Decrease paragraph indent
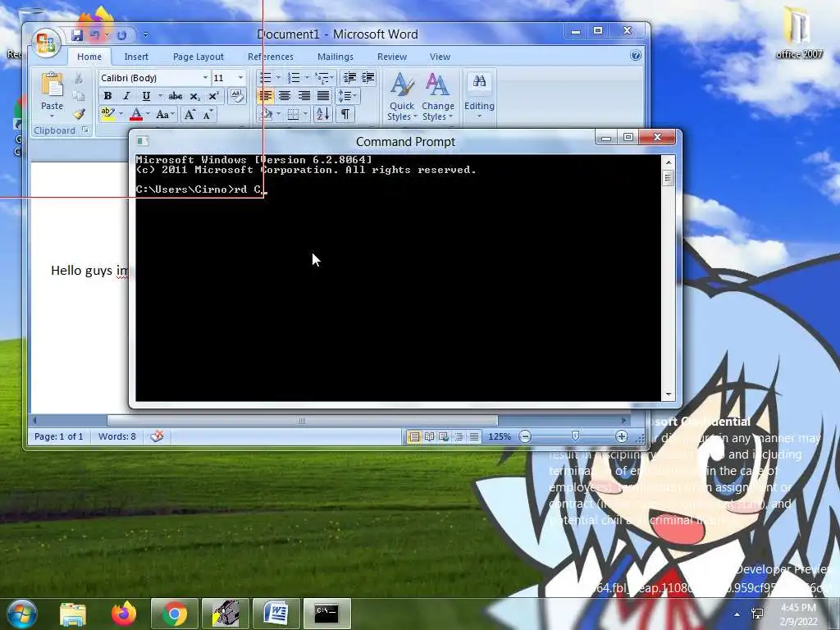This screenshot has height=630, width=840. [349, 78]
